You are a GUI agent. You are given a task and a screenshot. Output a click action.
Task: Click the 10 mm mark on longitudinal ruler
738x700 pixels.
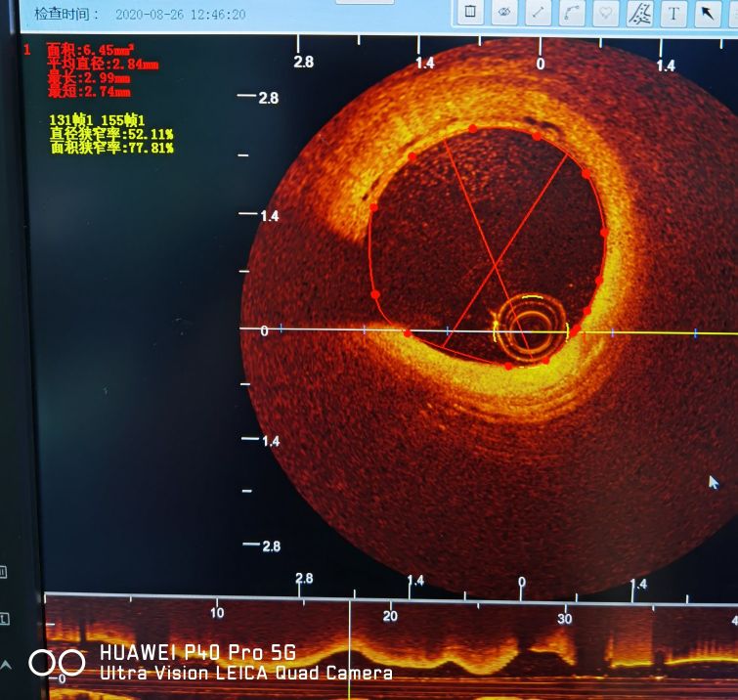click(x=217, y=612)
